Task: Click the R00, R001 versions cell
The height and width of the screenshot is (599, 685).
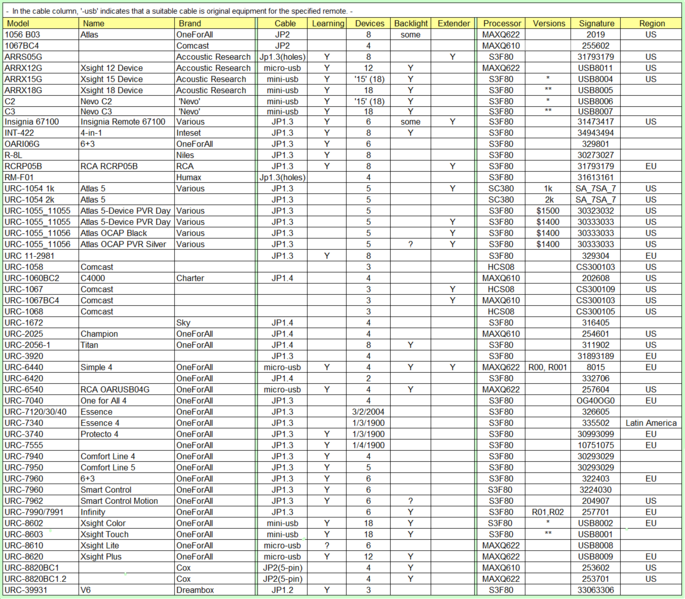Action: (x=547, y=367)
